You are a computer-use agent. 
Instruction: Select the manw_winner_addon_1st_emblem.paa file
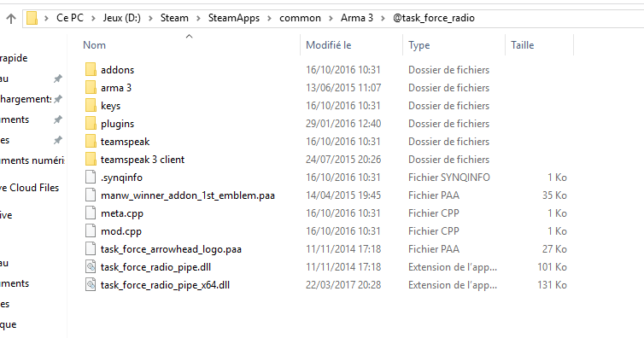tap(188, 195)
